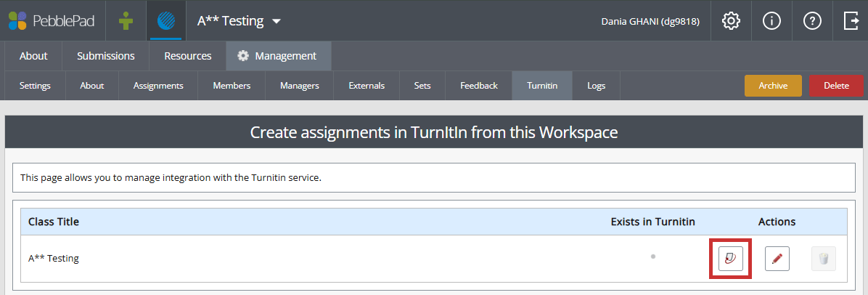Click the Exists in Turnitin status dot
This screenshot has height=295, width=868.
pyautogui.click(x=653, y=256)
